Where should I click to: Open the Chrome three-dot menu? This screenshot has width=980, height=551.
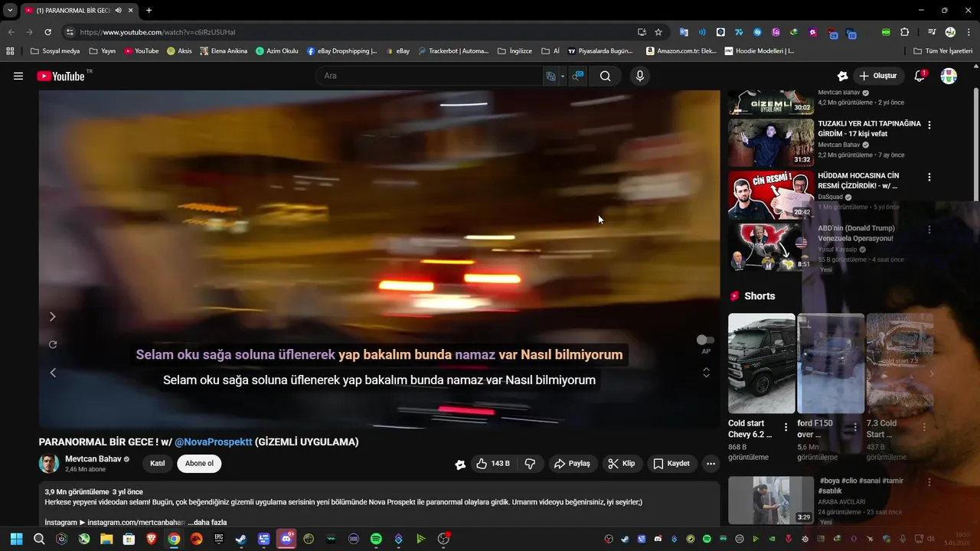click(968, 32)
